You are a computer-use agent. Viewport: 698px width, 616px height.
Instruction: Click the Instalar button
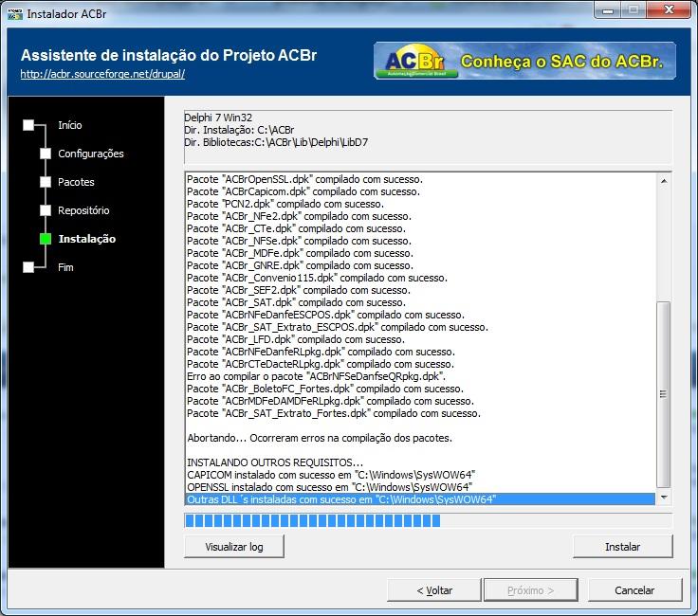tap(623, 547)
